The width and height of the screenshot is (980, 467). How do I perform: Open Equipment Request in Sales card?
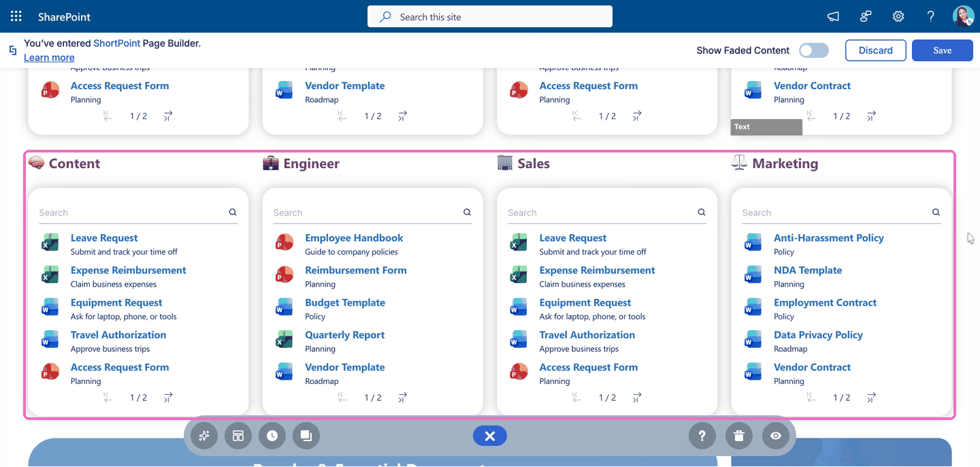pos(585,303)
